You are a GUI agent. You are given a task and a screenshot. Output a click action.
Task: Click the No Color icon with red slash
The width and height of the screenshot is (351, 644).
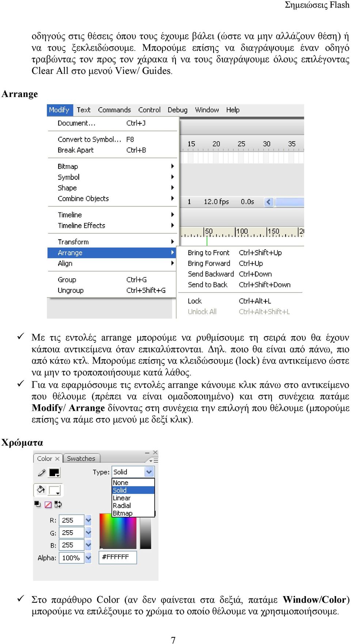pos(48,504)
